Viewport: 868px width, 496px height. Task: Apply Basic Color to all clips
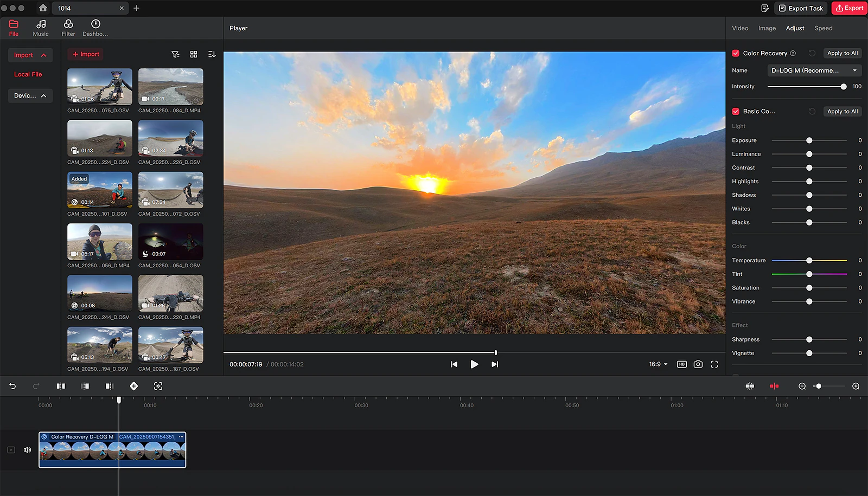click(x=843, y=111)
